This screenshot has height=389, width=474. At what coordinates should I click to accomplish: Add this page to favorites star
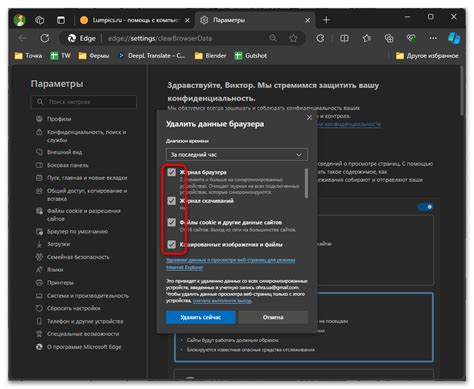click(x=293, y=38)
